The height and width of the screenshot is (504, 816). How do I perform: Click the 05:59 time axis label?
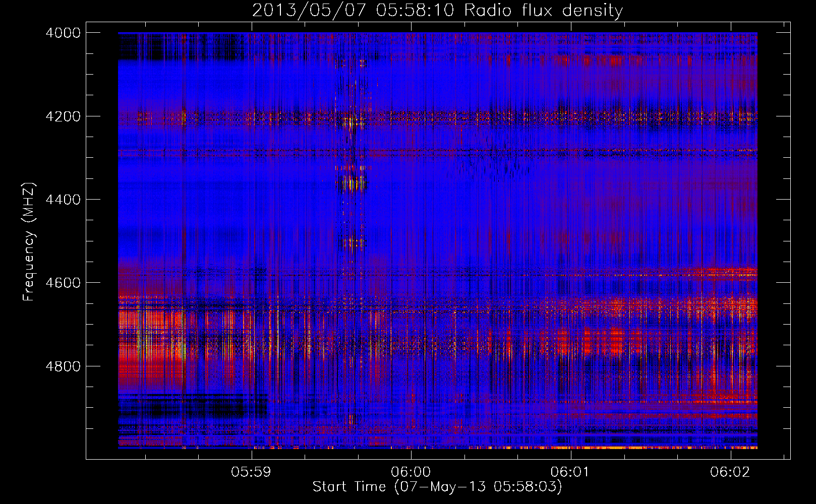pyautogui.click(x=251, y=472)
